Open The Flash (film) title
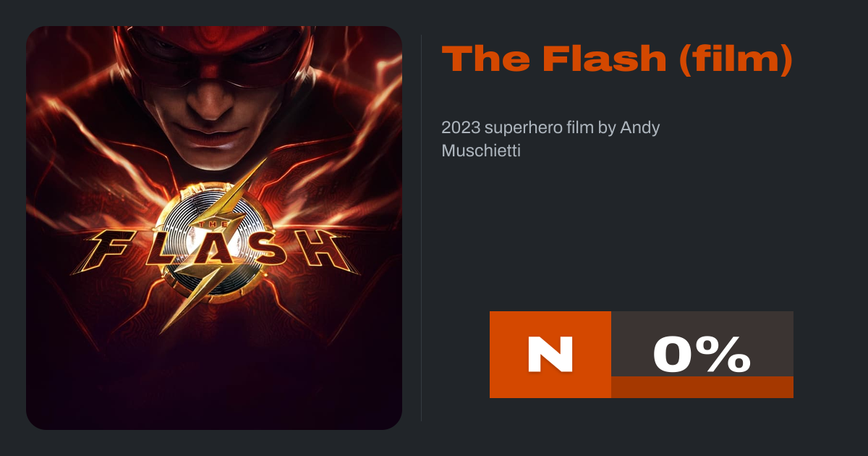868x456 pixels. (x=617, y=59)
